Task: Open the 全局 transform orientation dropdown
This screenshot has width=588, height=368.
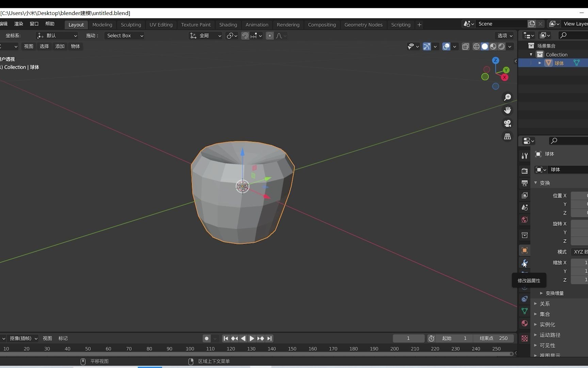Action: click(206, 36)
